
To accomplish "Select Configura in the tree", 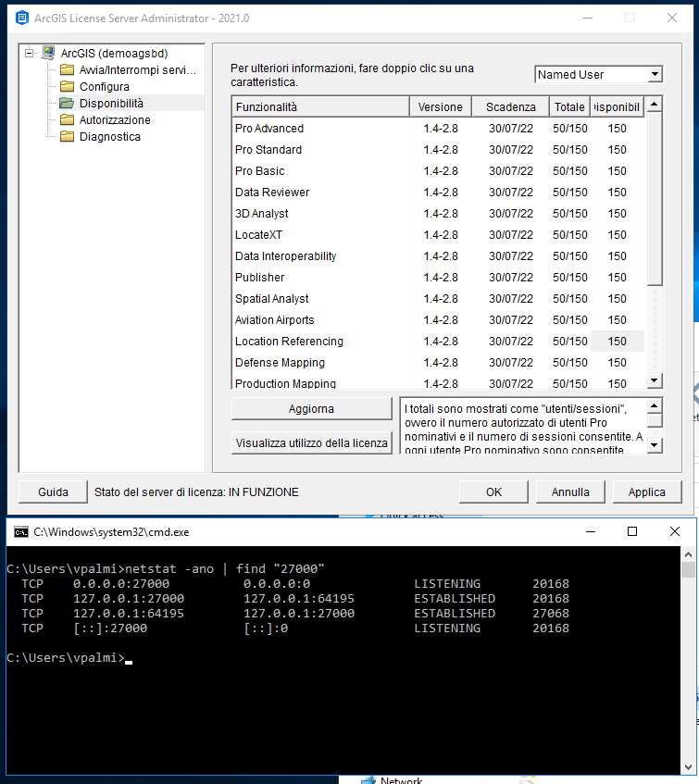I will (x=104, y=86).
